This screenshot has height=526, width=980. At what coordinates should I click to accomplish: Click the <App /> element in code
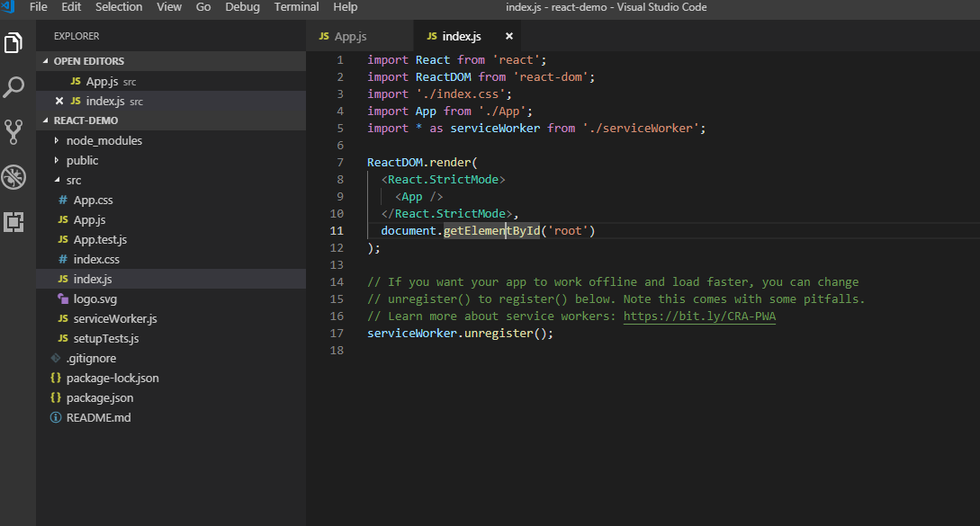[x=418, y=196]
